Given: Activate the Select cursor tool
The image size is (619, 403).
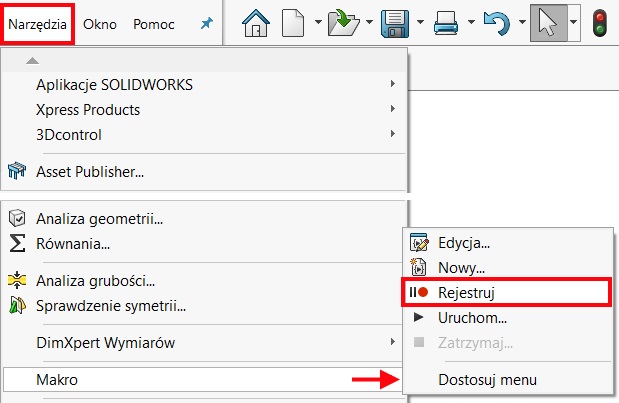Looking at the screenshot, I should coord(548,23).
